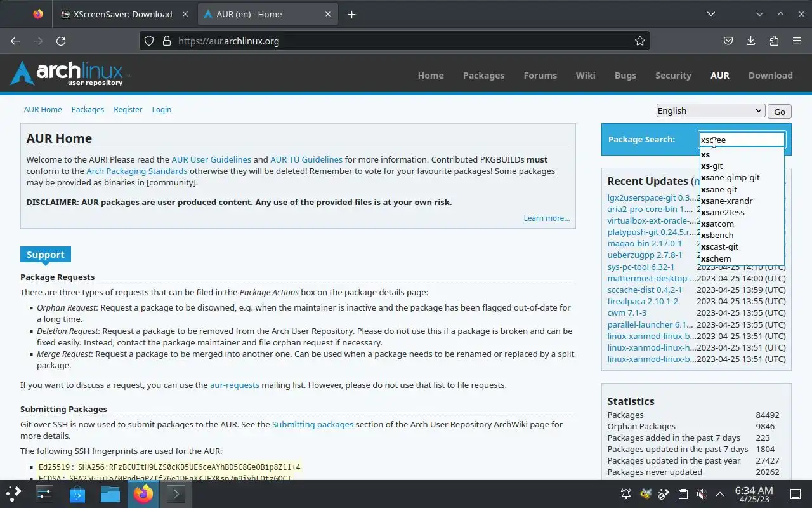Screen dimensions: 812x508
Task: Open the Login link
Action: click(x=162, y=109)
